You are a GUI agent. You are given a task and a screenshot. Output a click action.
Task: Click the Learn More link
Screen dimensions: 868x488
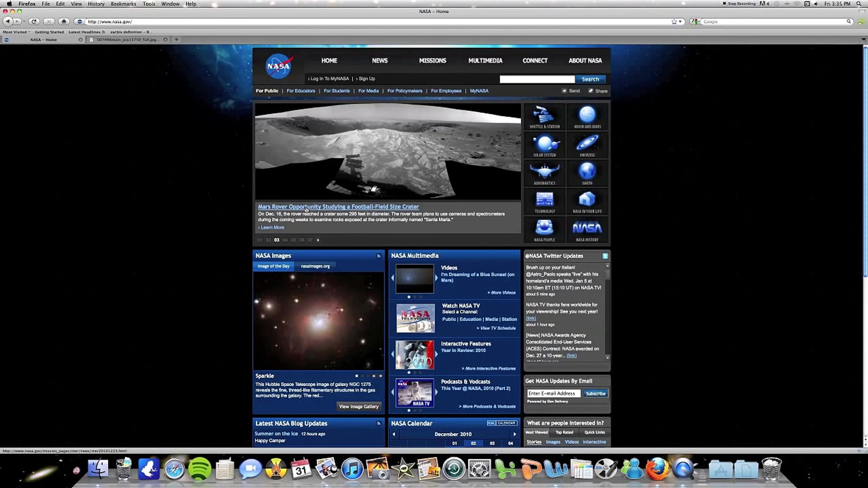pos(272,227)
